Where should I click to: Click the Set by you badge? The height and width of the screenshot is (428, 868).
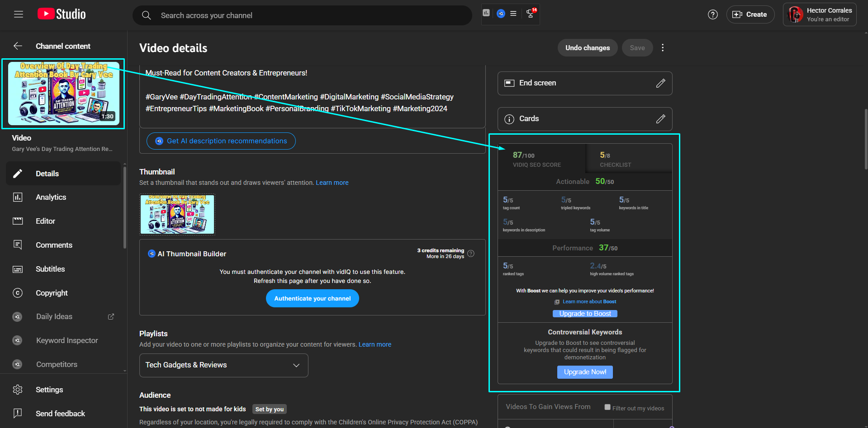[270, 409]
